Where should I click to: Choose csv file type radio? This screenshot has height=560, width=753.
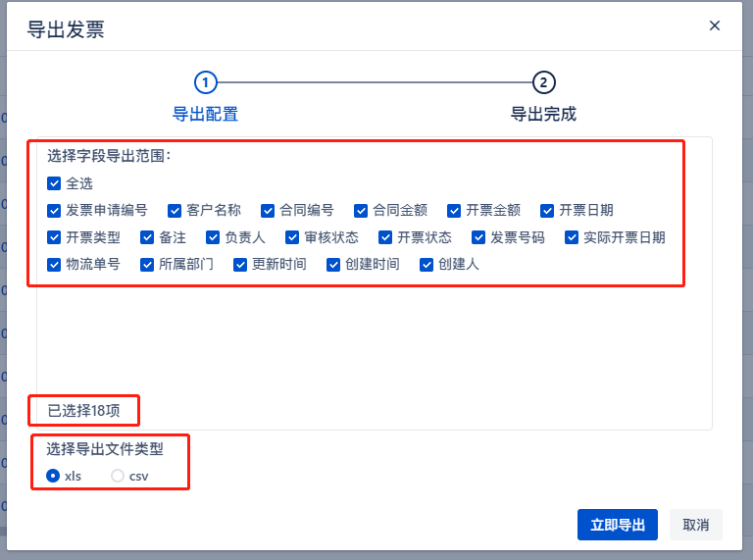[118, 476]
